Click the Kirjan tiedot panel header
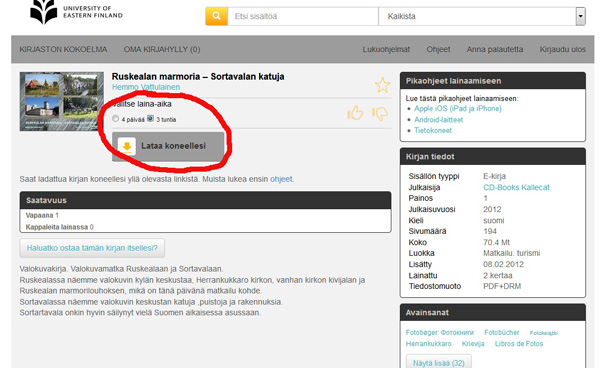The width and height of the screenshot is (600, 368). pyautogui.click(x=493, y=156)
